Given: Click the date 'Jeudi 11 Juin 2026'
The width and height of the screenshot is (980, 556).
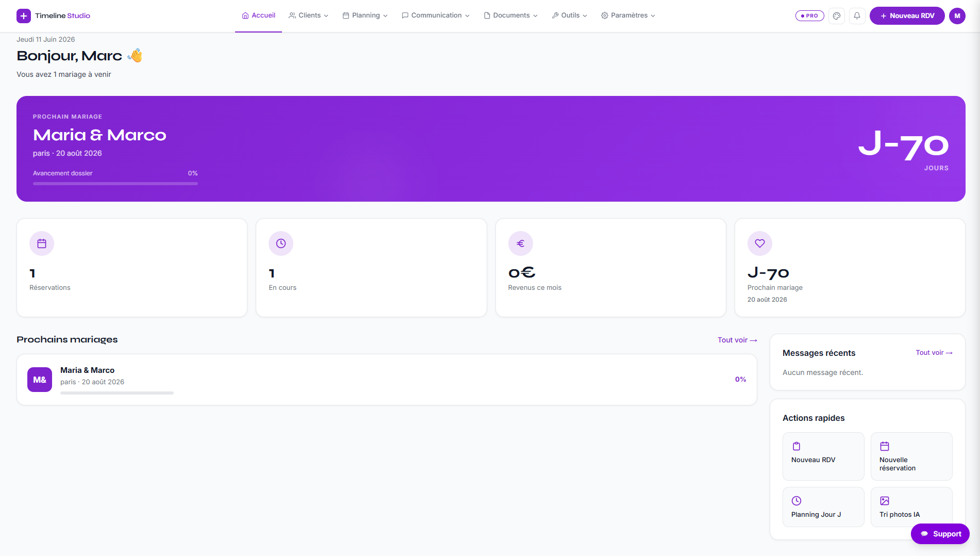Looking at the screenshot, I should click(x=46, y=39).
